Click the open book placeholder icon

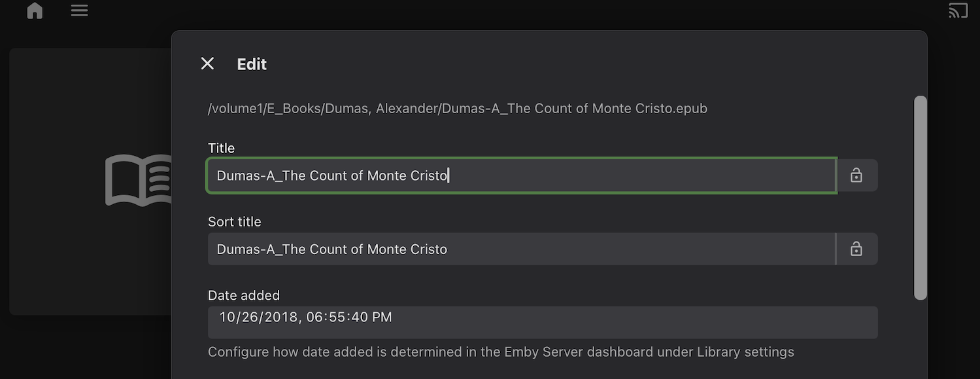139,180
